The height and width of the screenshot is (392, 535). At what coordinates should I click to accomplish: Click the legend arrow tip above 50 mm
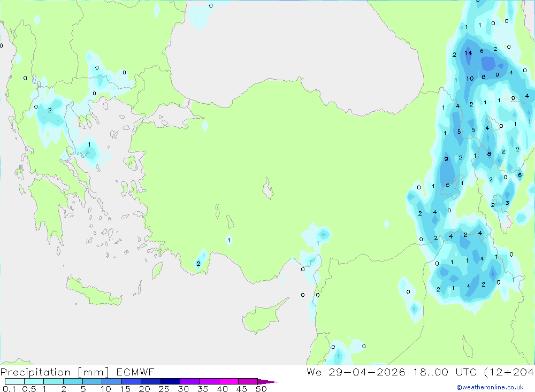[267, 381]
